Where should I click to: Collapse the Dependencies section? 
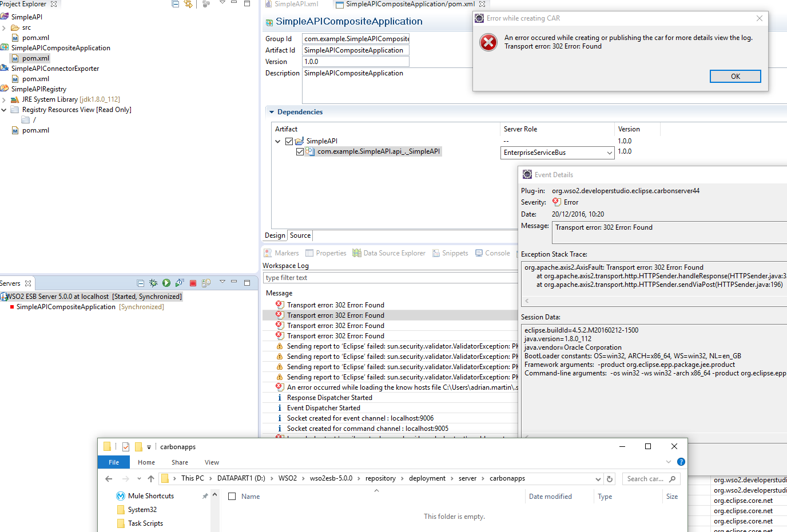click(272, 112)
